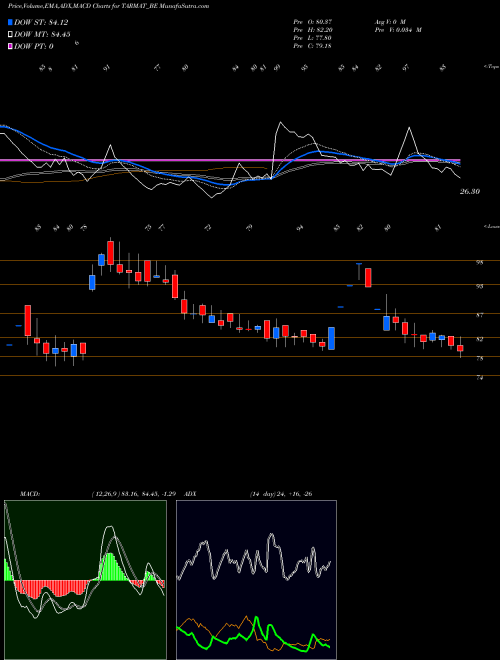Open the dark blue ADX chart panel
This screenshot has height=660, width=500.
256,580
